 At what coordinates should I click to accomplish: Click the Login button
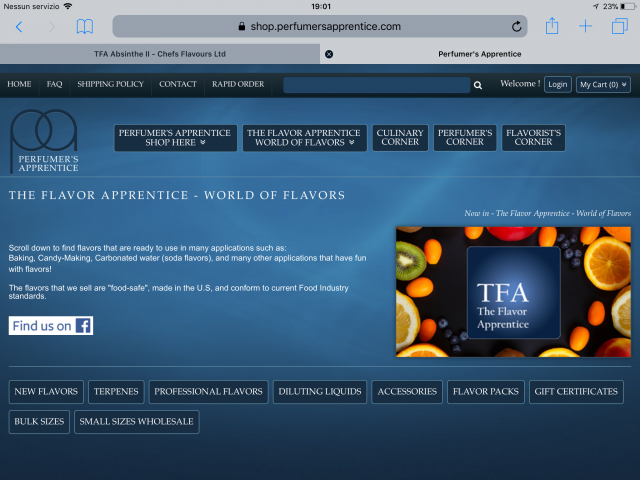click(x=558, y=84)
